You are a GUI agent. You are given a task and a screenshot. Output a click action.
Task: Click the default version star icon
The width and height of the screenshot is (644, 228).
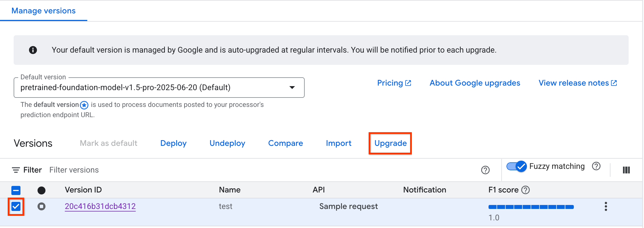pos(84,105)
